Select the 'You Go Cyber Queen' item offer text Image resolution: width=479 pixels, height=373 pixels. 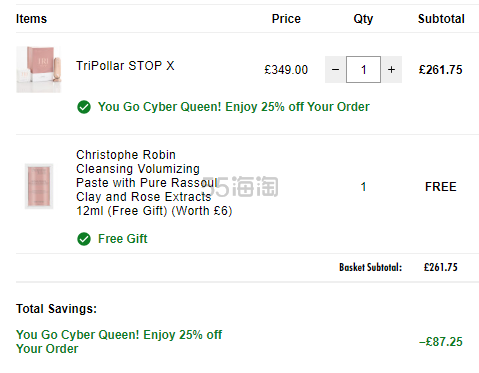click(x=234, y=107)
